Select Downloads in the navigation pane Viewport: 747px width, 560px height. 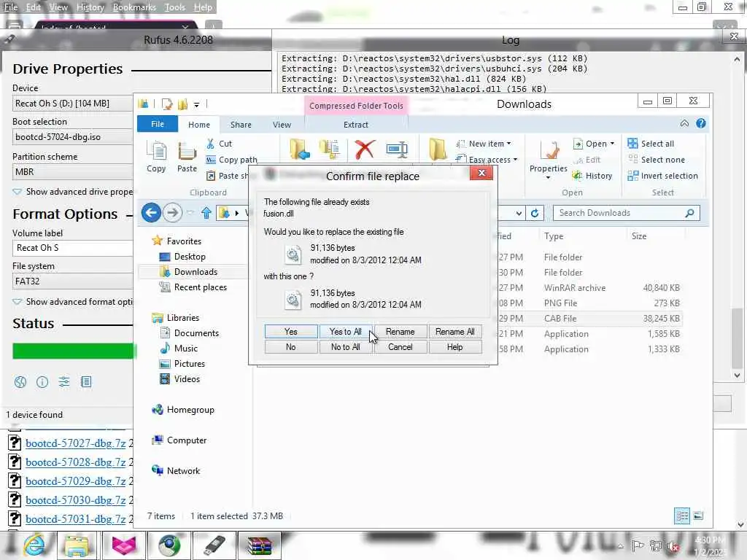click(196, 272)
